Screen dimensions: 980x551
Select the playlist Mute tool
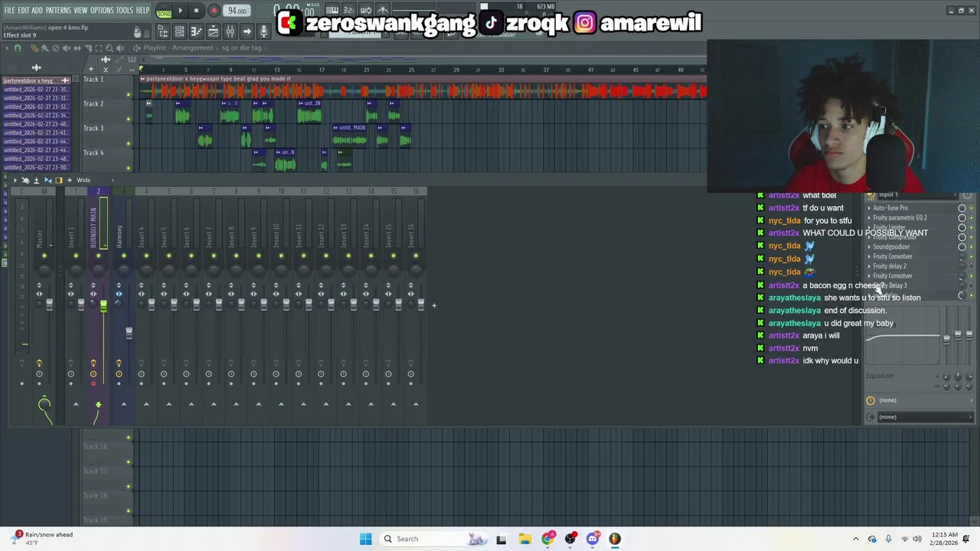coord(66,47)
